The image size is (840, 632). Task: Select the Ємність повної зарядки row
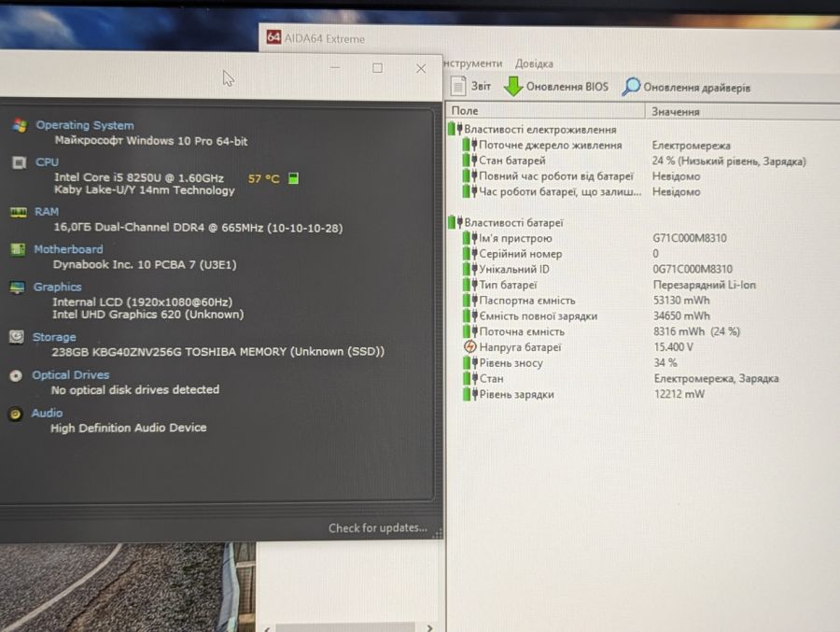coord(643,316)
